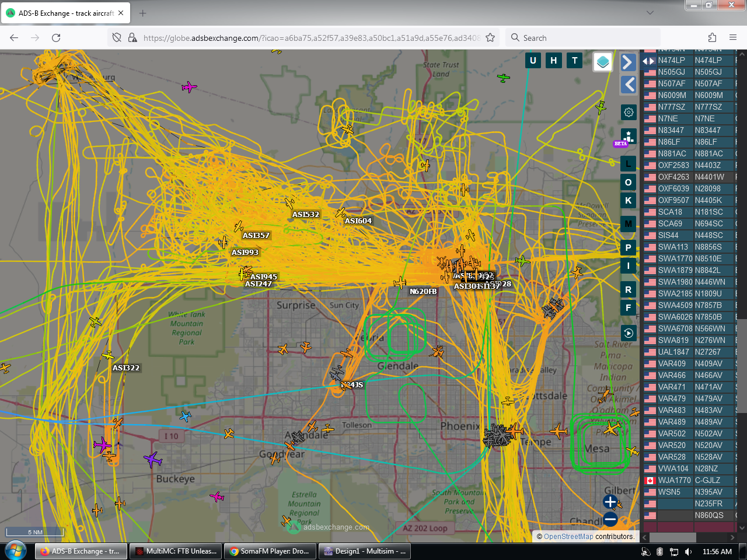Open the list-all-tabs dropdown arrow
747x560 pixels.
[x=650, y=13]
